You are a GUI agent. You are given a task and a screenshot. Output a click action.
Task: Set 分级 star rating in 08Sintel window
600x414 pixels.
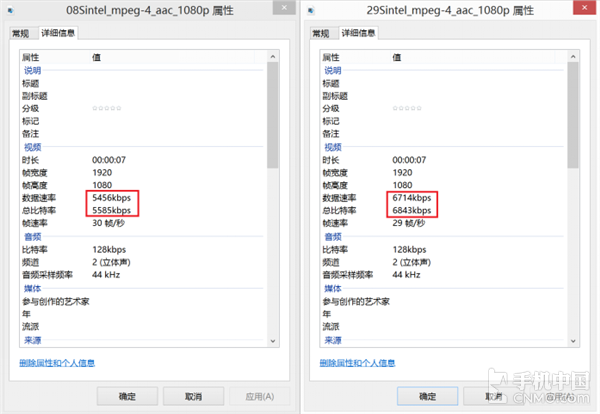[x=107, y=108]
